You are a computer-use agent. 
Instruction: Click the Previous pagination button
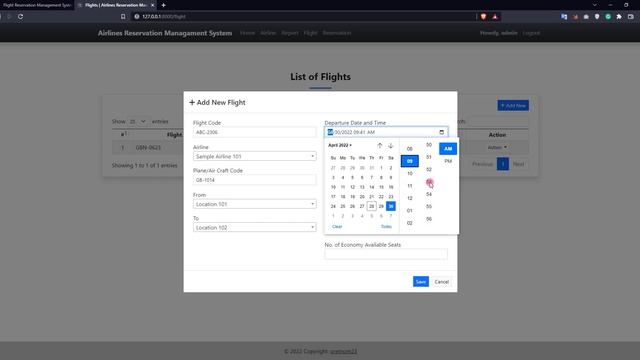tap(482, 164)
